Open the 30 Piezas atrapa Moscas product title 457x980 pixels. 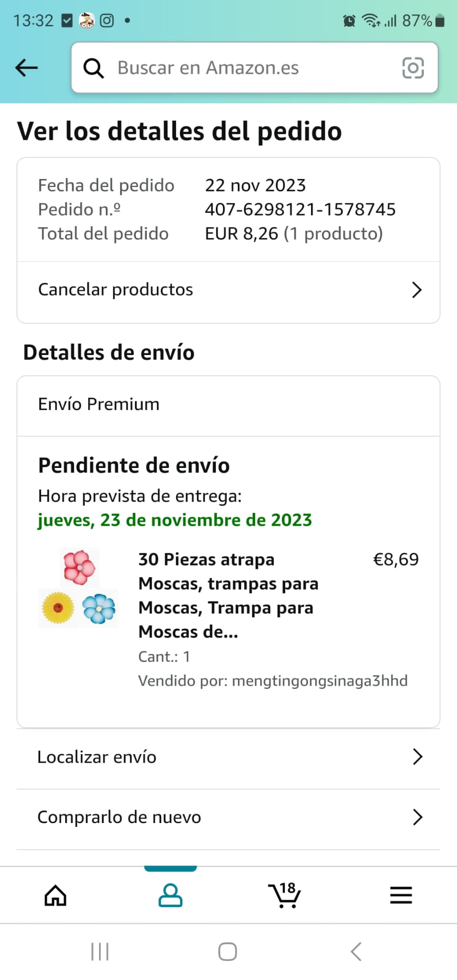(229, 595)
